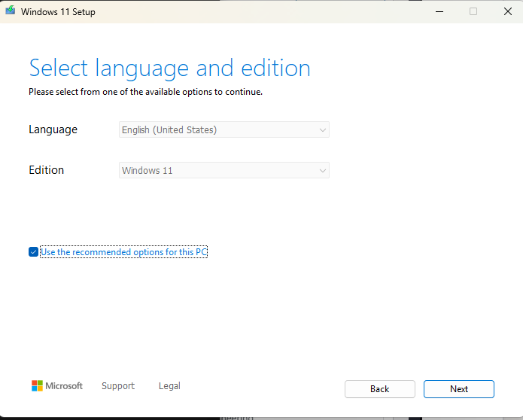
Task: Click the chevron arrow on the Edition combo box
Action: tap(323, 171)
